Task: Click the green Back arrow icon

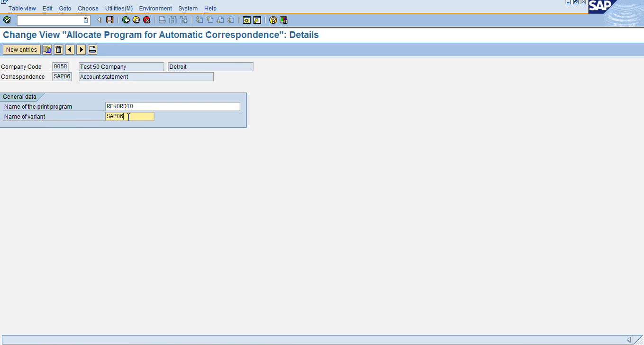Action: 126,20
